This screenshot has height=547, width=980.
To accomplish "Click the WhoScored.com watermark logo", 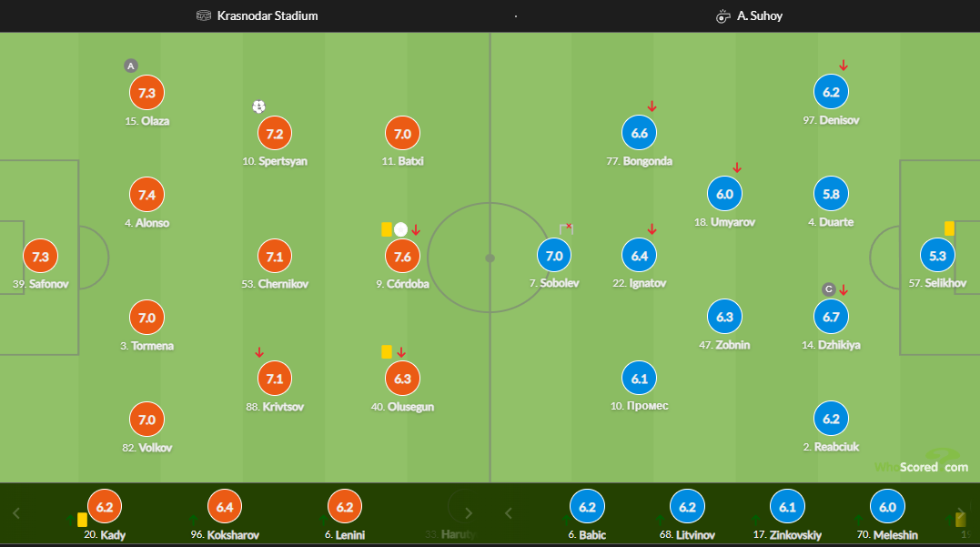I will 922,462.
